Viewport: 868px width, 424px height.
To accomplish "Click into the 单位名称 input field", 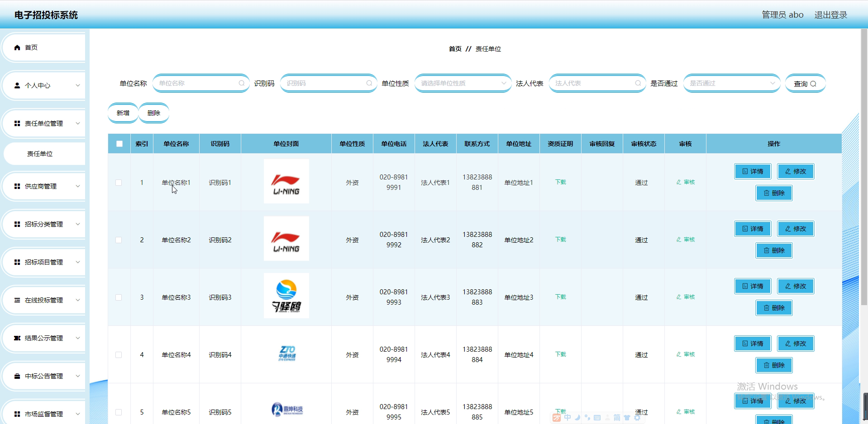I will click(201, 83).
